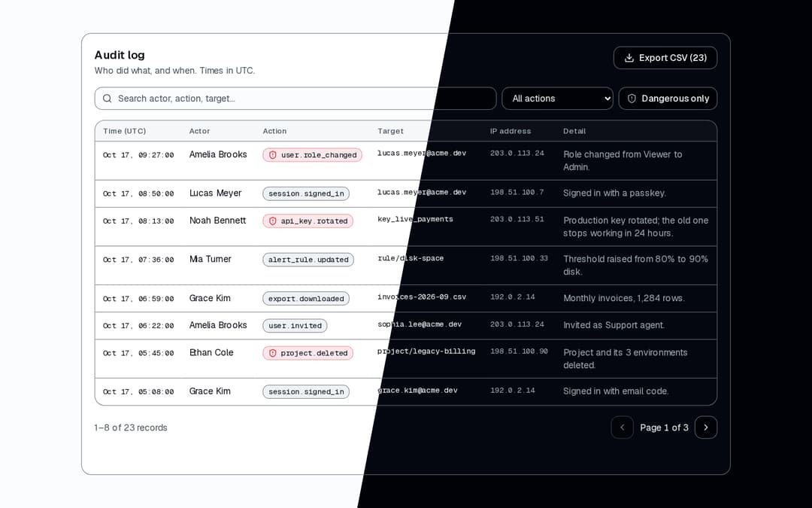The width and height of the screenshot is (812, 508).
Task: Click IP address 198.51.100.7
Action: pyautogui.click(x=517, y=193)
